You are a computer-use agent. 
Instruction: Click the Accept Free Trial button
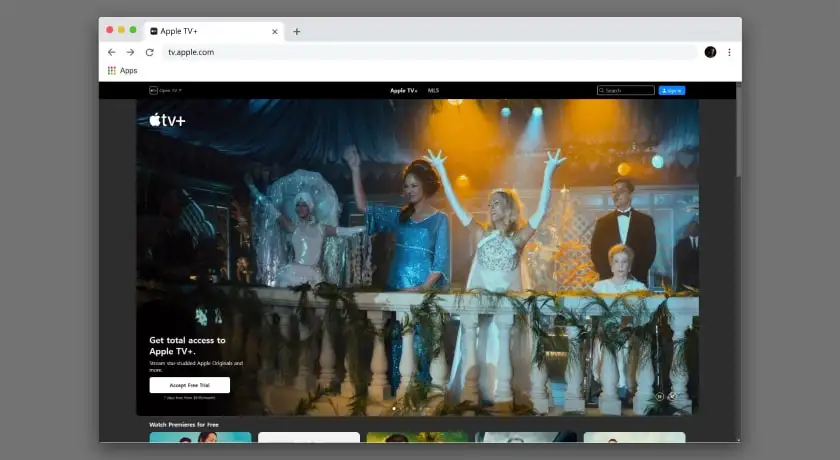pos(190,385)
